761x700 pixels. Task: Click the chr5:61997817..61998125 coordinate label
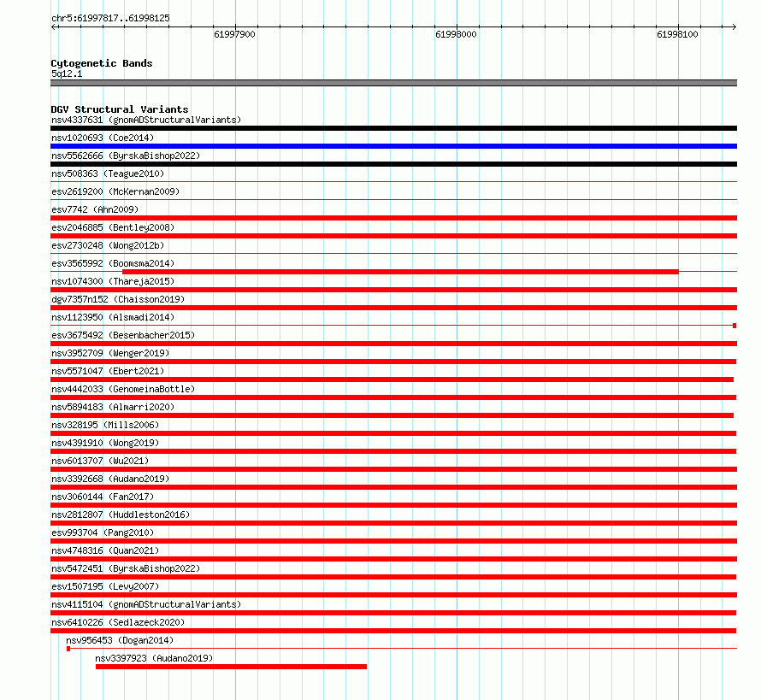point(110,18)
